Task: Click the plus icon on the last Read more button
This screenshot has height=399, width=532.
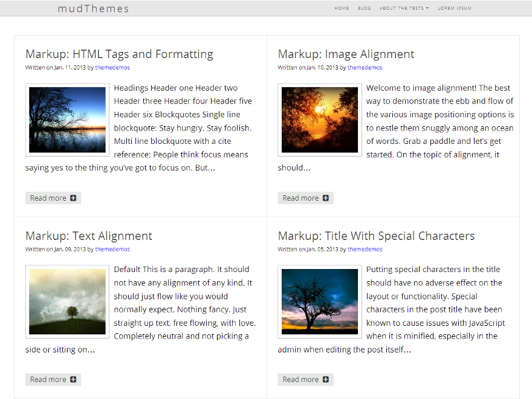Action: point(325,379)
